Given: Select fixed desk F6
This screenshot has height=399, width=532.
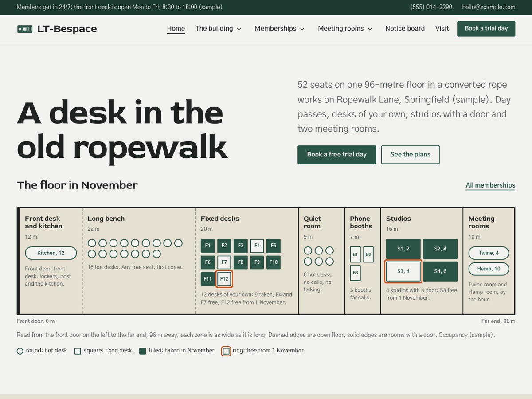Looking at the screenshot, I should (208, 262).
